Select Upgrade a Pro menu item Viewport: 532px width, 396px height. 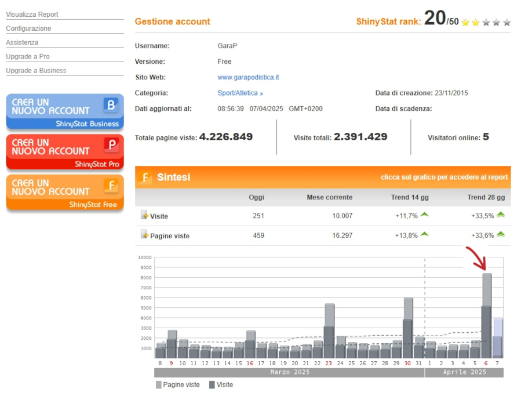coord(28,56)
